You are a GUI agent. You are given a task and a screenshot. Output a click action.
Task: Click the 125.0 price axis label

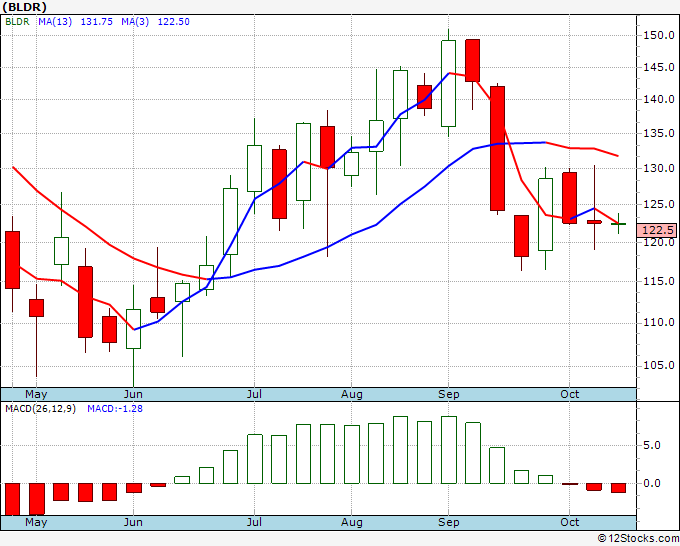pos(658,204)
